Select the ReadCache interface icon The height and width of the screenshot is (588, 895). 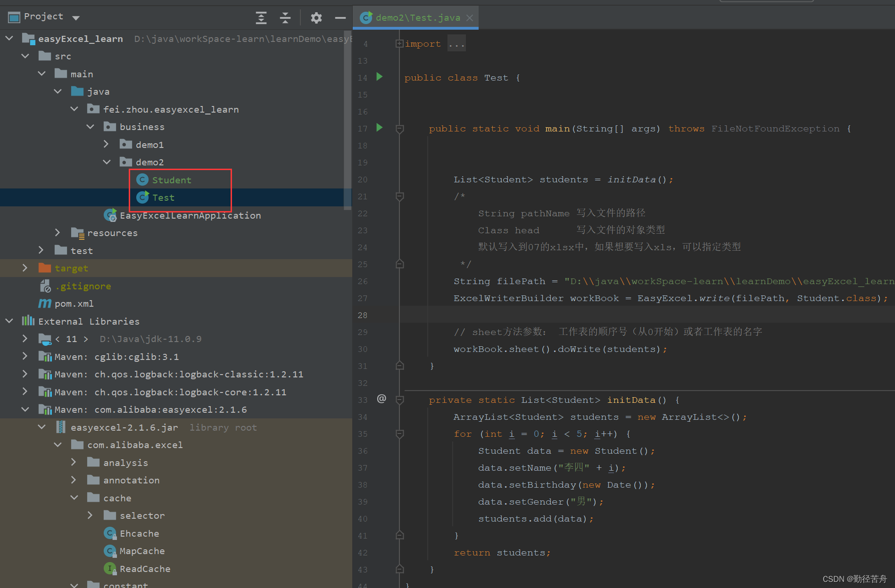110,569
